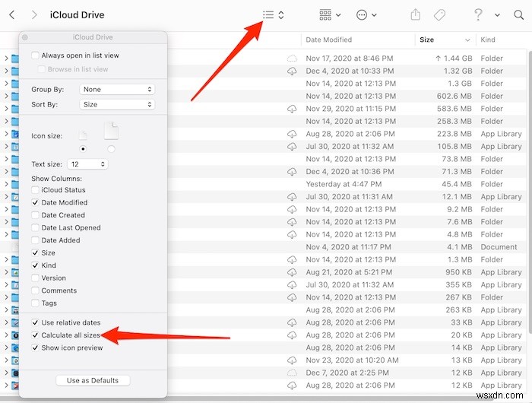532x403 pixels.
Task: Uncheck the Size column checkbox
Action: tap(35, 252)
